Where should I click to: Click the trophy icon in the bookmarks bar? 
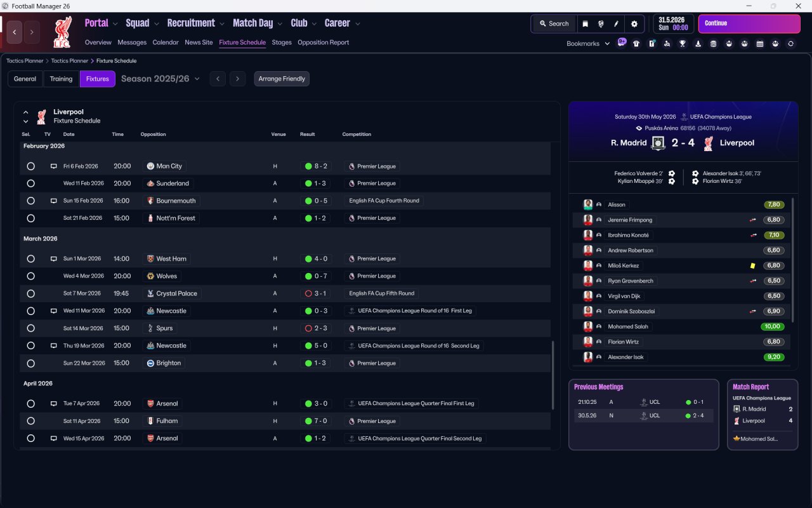(683, 44)
